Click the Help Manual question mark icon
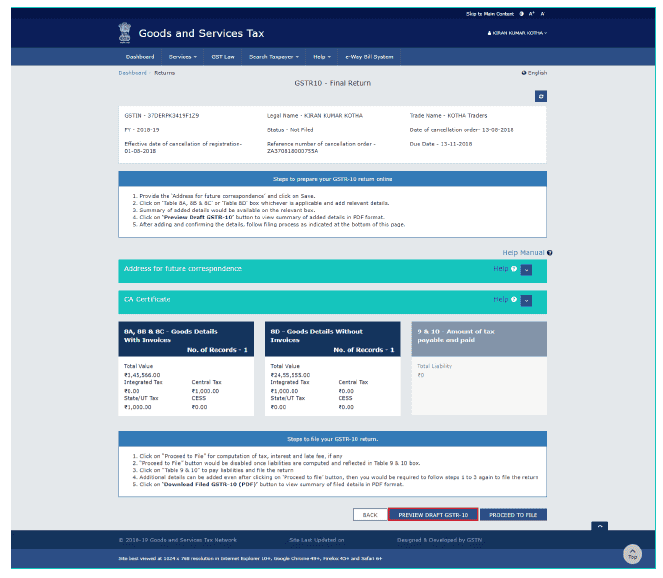This screenshot has height=578, width=663. click(x=550, y=253)
